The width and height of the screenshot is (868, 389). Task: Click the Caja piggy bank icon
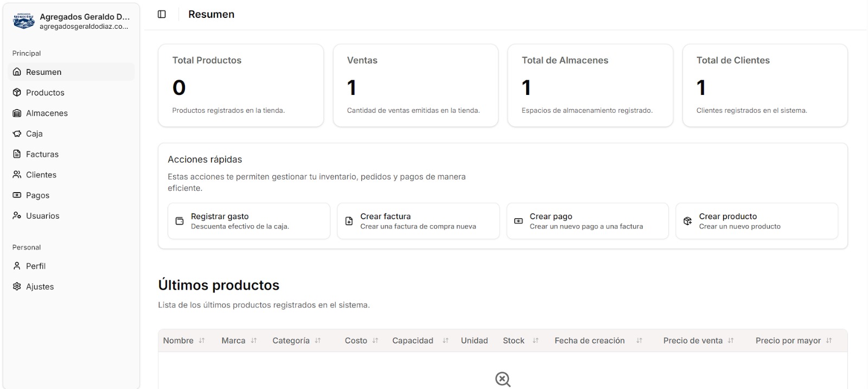tap(17, 133)
